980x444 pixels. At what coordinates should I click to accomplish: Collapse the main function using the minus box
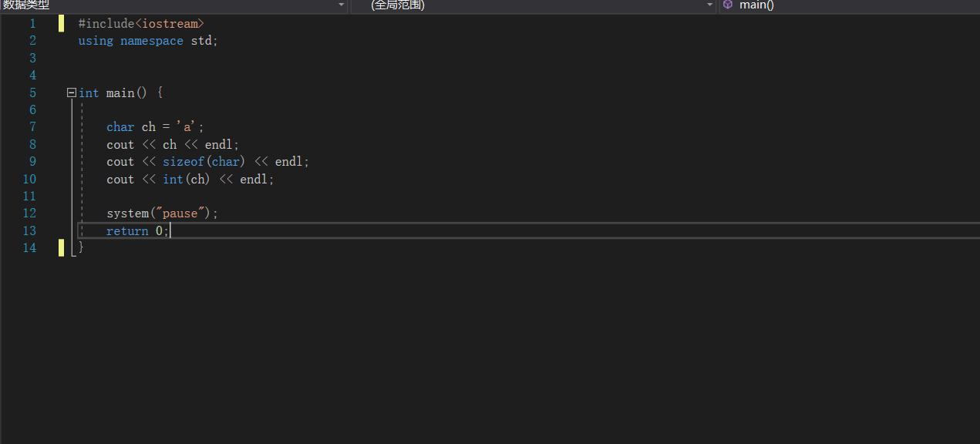72,92
